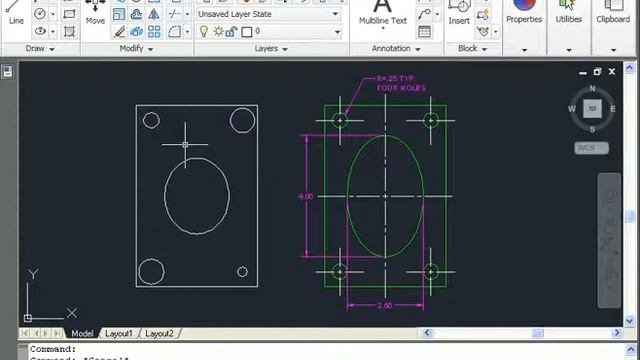Select the Scale tool in Modify panel
Image resolution: width=640 pixels, height=360 pixels.
click(x=119, y=14)
